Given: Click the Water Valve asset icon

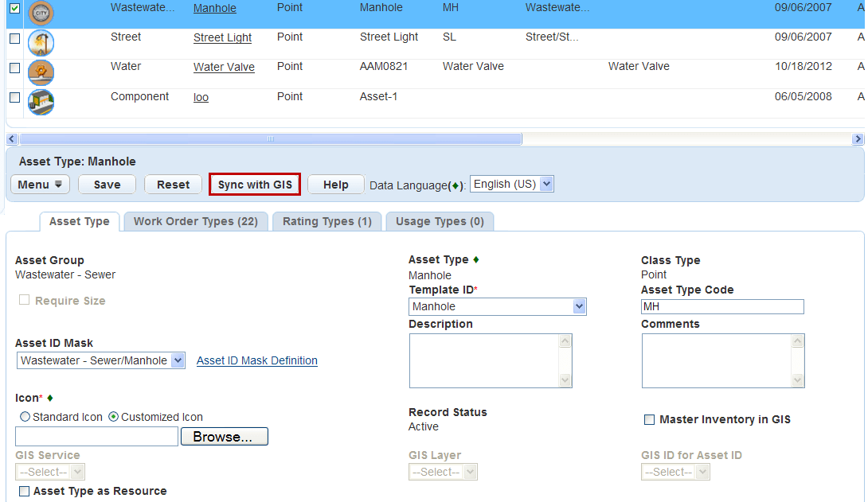Looking at the screenshot, I should tap(41, 72).
